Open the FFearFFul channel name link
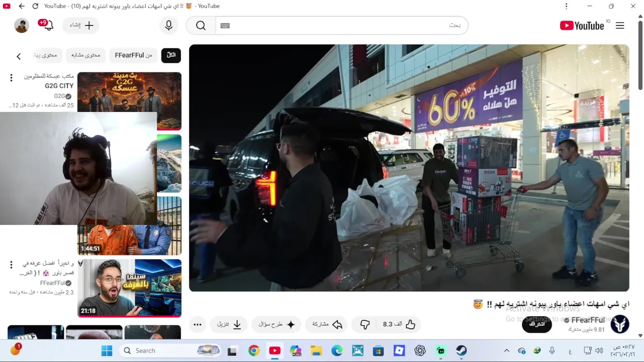The image size is (644, 362). tap(588, 320)
